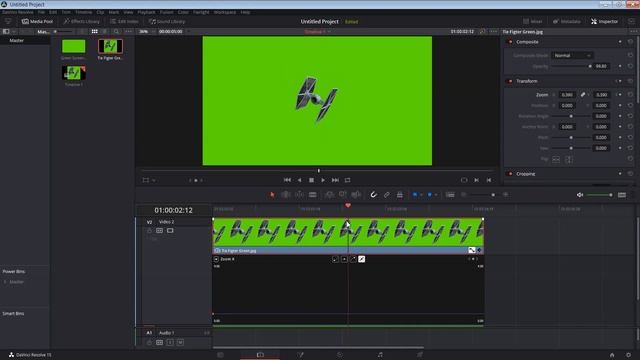
Task: Click Overwrite Clip tool
Action: pyautogui.click(x=342, y=195)
